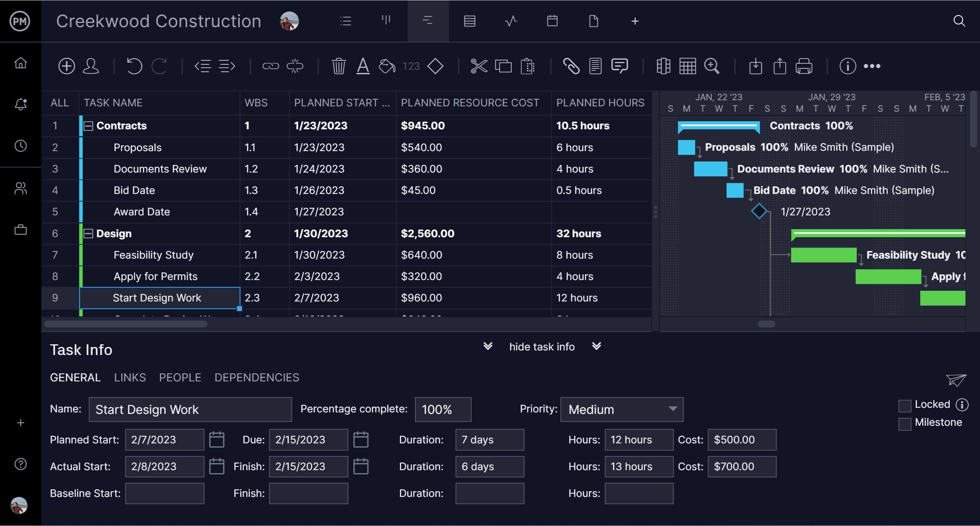Switch to the DEPENDENCIES tab
980x526 pixels.
click(x=256, y=377)
